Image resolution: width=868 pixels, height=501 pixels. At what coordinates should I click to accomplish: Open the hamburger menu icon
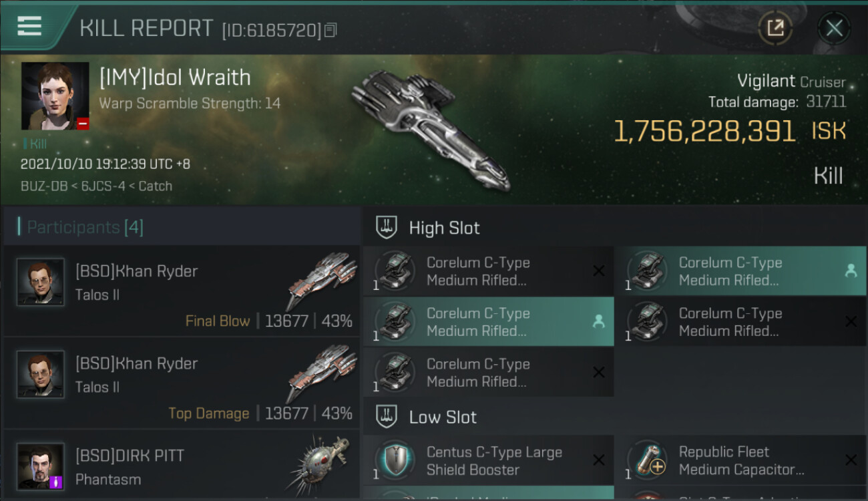click(29, 27)
